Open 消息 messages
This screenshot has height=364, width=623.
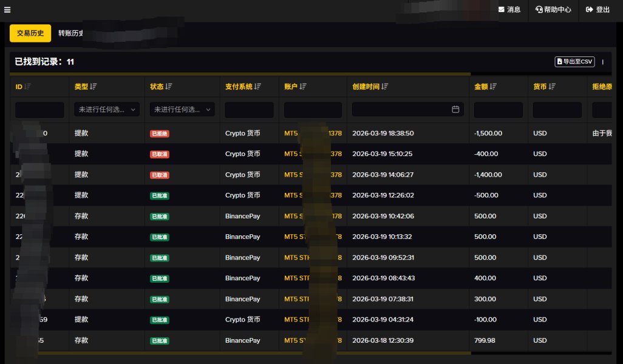(x=509, y=10)
